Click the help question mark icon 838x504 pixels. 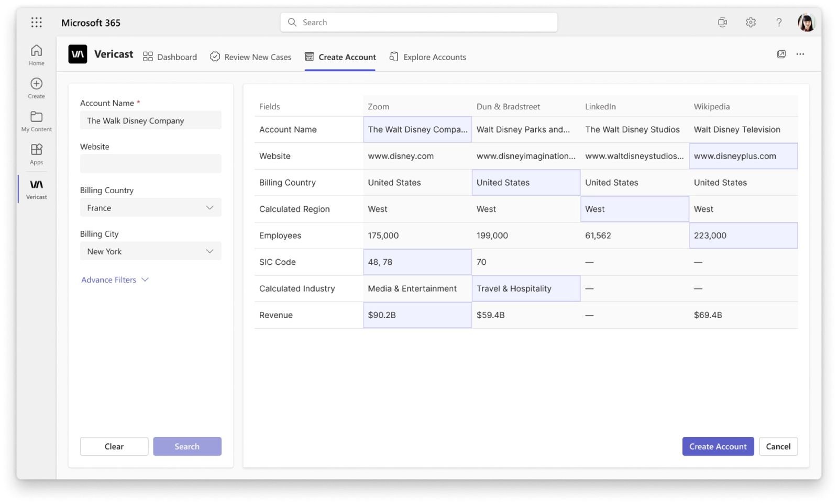pyautogui.click(x=779, y=23)
